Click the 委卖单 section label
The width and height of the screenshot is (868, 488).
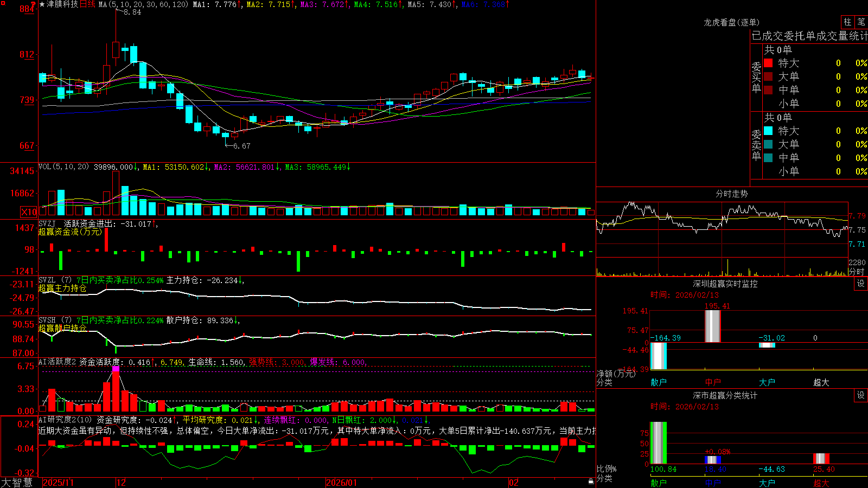click(x=756, y=145)
